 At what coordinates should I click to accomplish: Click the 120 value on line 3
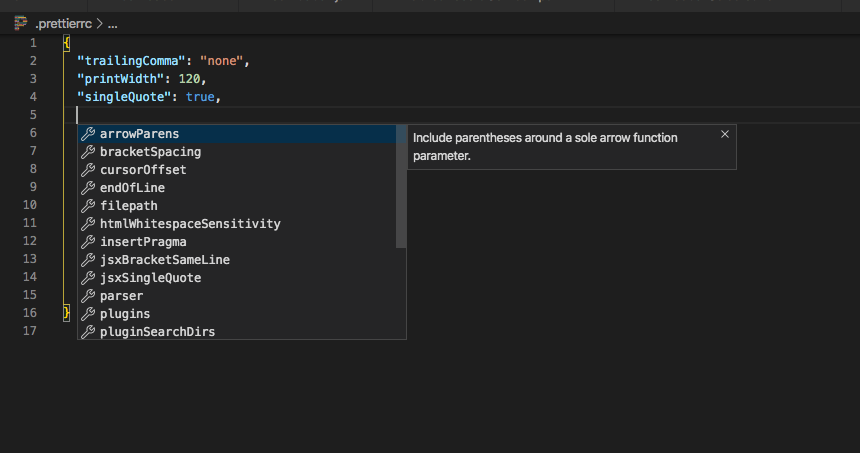[189, 79]
